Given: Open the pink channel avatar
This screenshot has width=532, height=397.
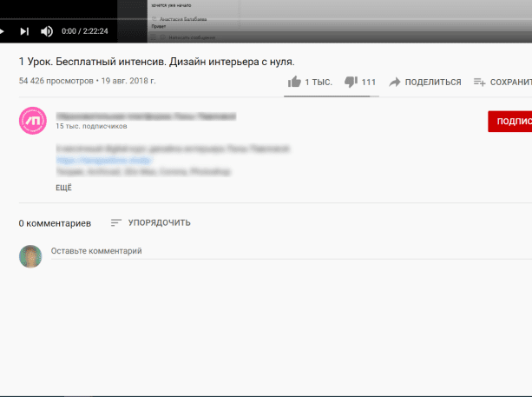Looking at the screenshot, I should pyautogui.click(x=33, y=121).
